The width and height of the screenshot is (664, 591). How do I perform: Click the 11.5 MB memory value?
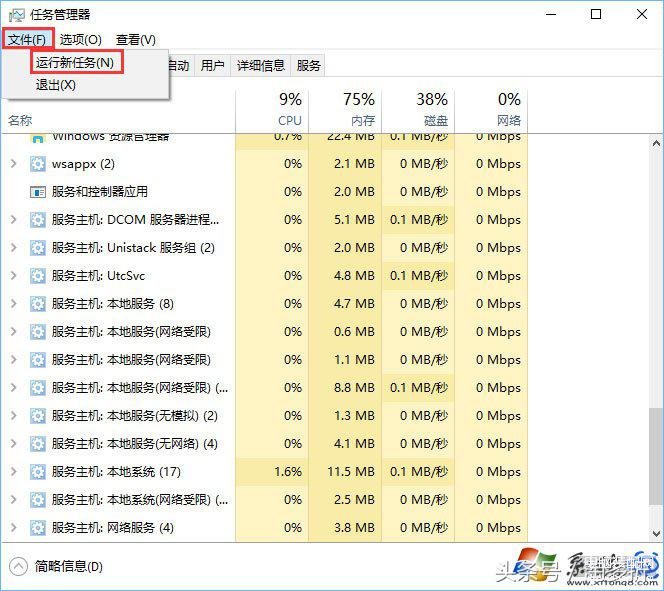click(351, 472)
